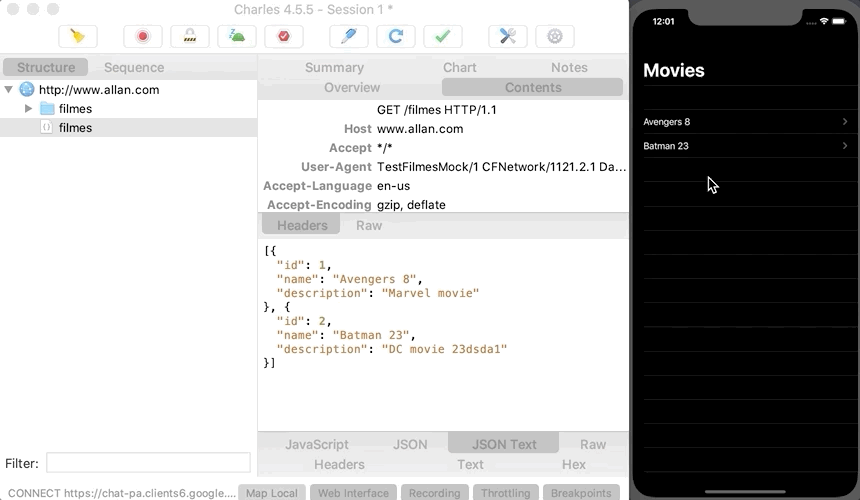Click the Movies title in simulator

click(x=674, y=70)
